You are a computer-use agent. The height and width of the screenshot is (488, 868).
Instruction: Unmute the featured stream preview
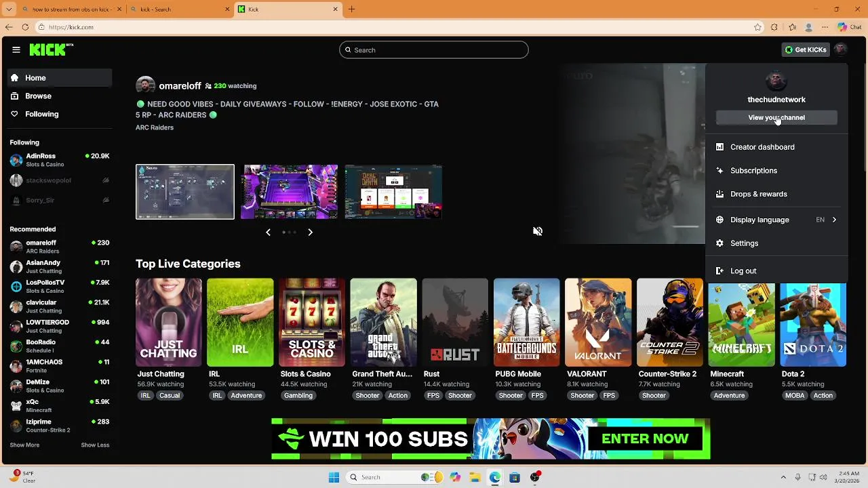pyautogui.click(x=538, y=231)
